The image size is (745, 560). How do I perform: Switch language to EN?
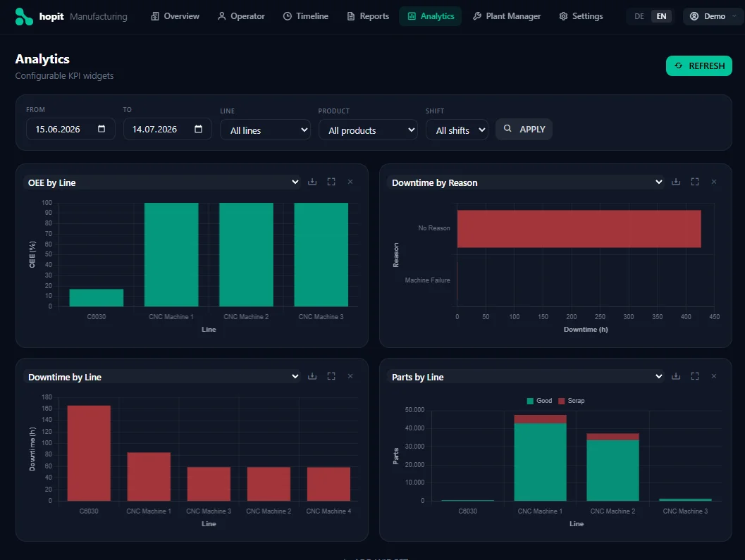(661, 16)
